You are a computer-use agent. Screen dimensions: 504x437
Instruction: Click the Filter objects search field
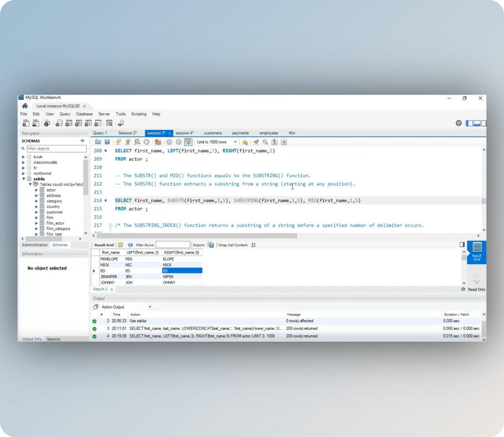click(x=57, y=149)
